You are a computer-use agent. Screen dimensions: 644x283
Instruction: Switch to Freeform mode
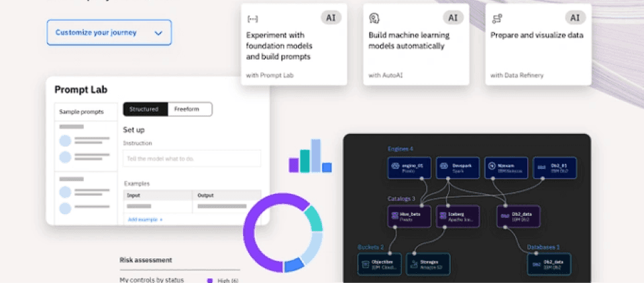190,109
